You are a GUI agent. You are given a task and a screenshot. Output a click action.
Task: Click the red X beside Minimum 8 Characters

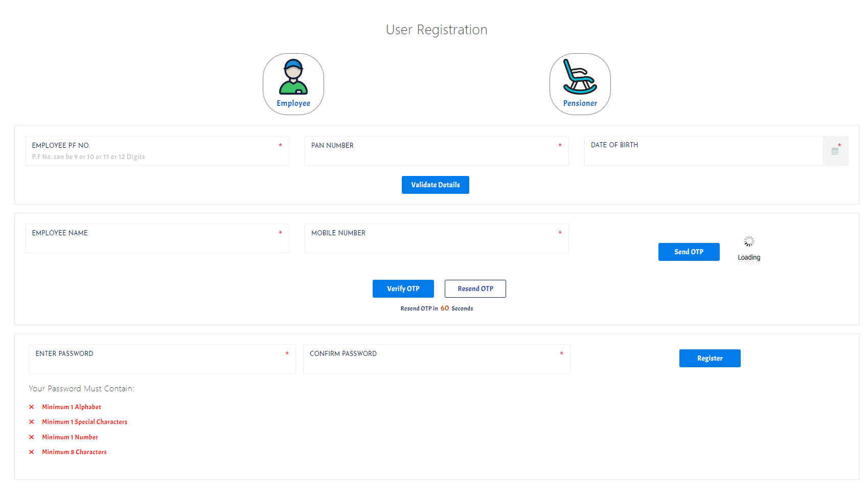pos(32,452)
